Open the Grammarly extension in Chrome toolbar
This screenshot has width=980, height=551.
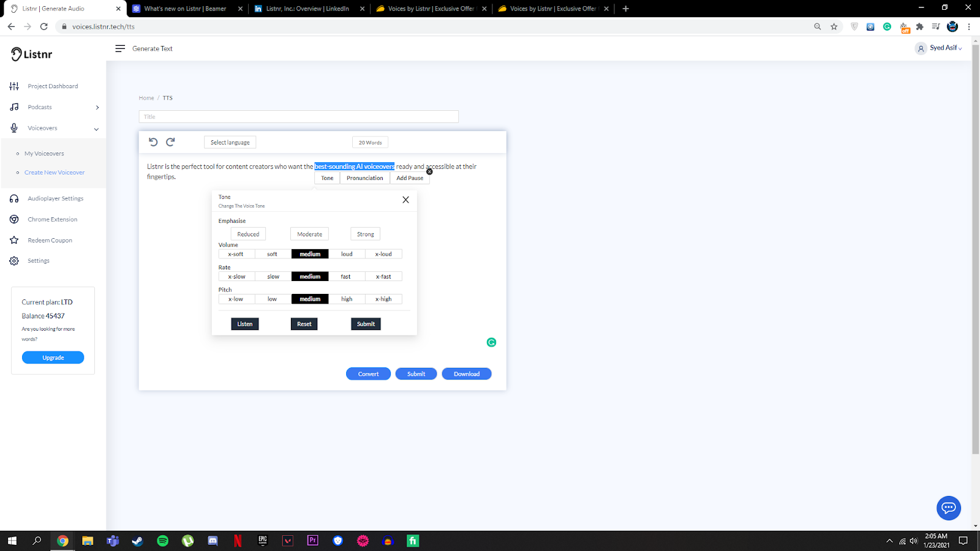coord(887,26)
